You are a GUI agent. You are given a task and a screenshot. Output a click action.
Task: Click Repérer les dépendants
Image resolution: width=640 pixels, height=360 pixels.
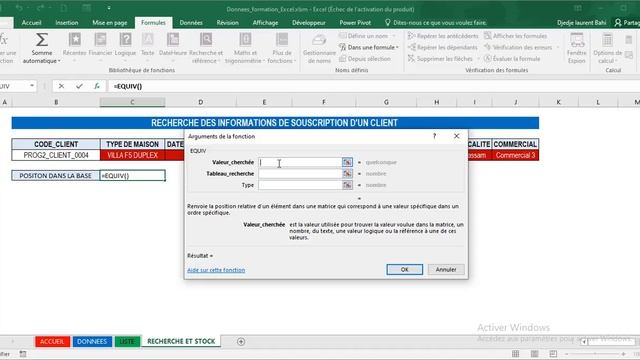443,47
